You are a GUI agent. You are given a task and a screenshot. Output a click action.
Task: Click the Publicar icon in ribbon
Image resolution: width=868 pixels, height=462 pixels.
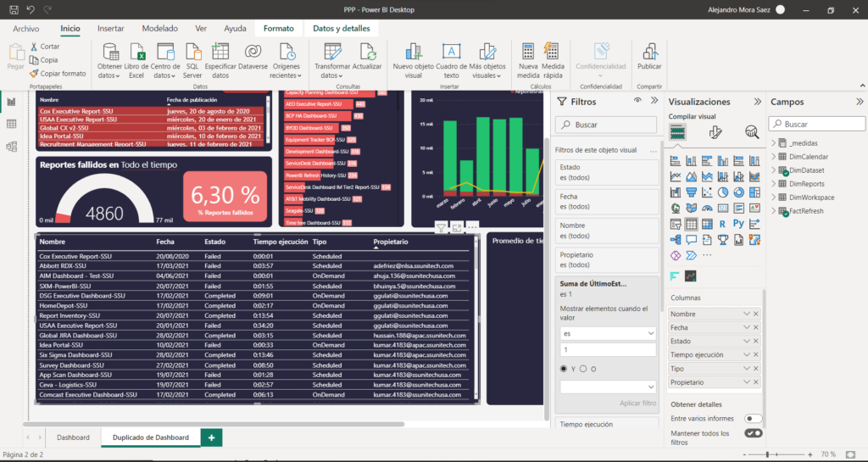coord(649,52)
